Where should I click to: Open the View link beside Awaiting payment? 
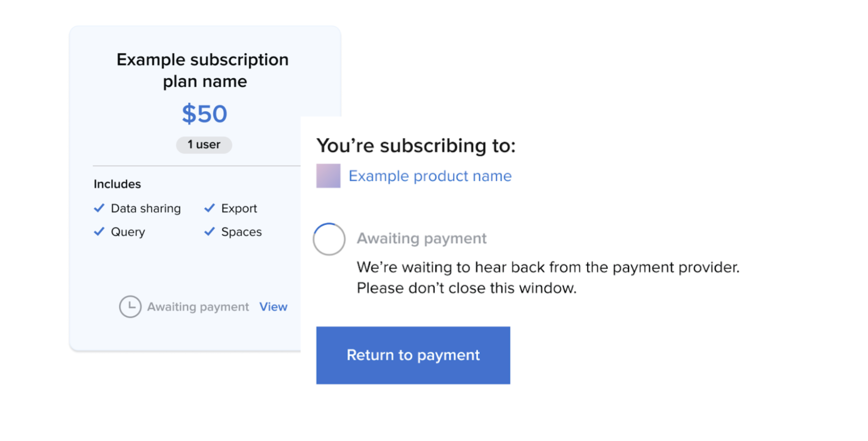(273, 307)
